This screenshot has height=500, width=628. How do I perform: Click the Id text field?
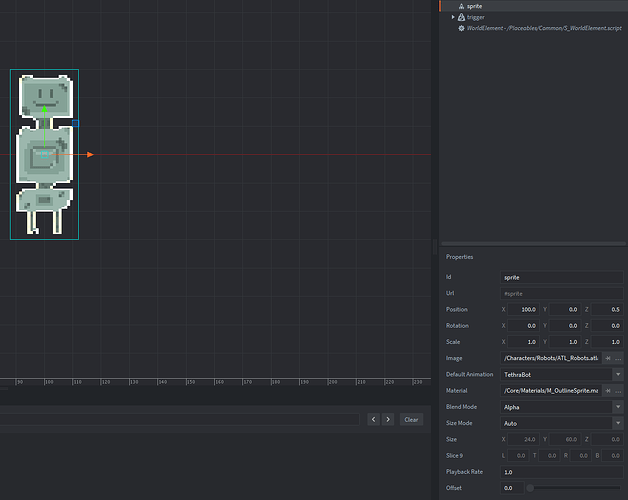(x=562, y=277)
